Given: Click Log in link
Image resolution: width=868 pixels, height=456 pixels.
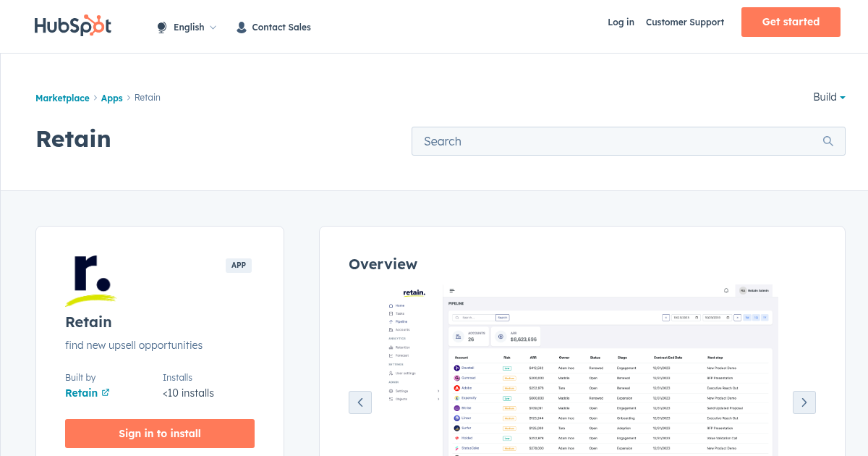Looking at the screenshot, I should click(x=621, y=22).
